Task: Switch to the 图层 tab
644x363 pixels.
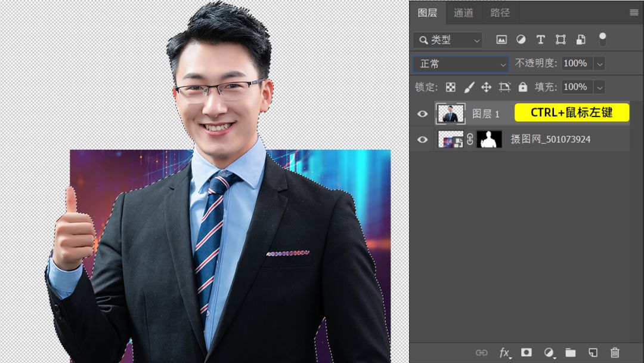Action: (428, 13)
